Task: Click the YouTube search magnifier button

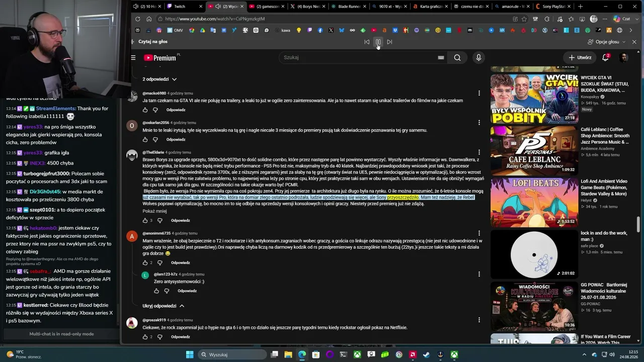Action: (457, 57)
